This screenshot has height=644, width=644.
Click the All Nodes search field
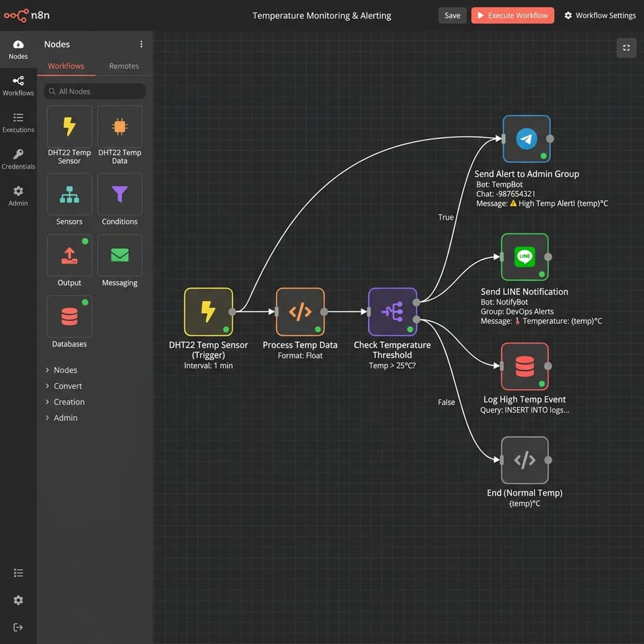tap(95, 91)
